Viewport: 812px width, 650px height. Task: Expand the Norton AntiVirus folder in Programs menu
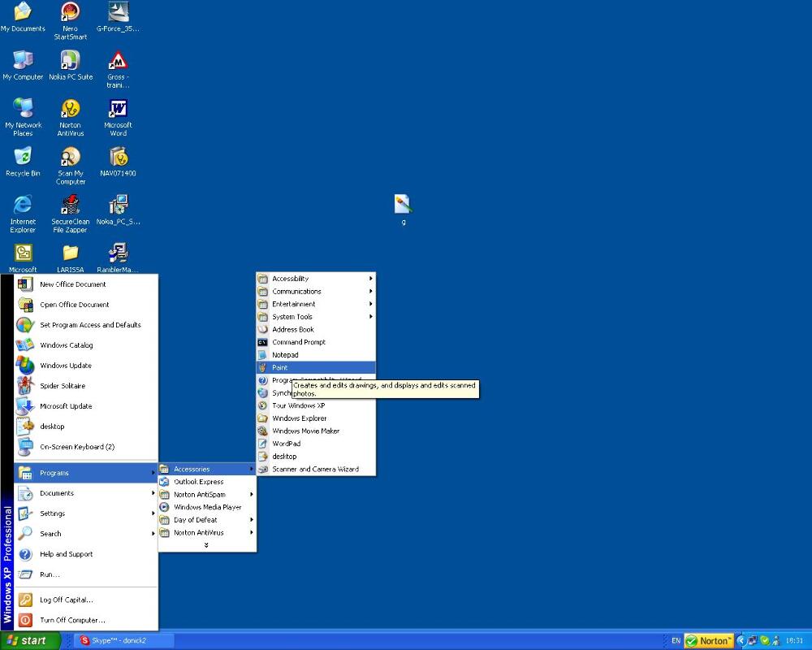(x=207, y=532)
